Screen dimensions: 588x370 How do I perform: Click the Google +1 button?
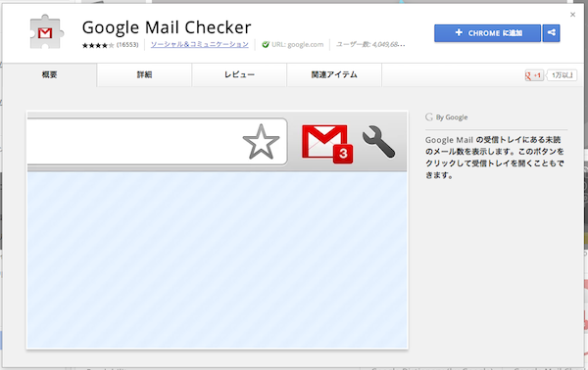point(534,75)
